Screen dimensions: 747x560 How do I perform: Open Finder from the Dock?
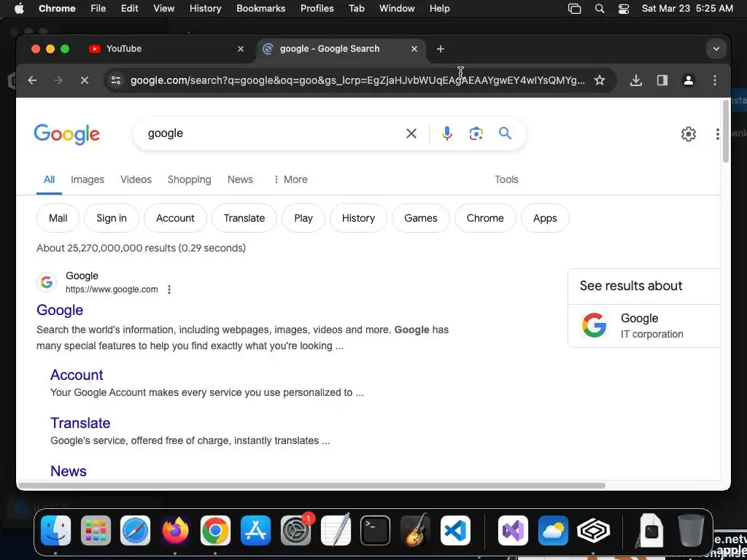pos(55,531)
